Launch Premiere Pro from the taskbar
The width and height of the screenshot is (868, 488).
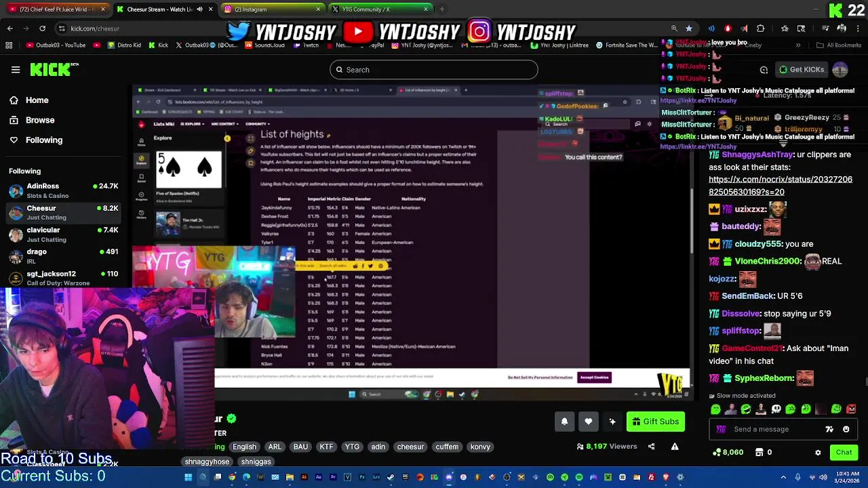tap(333, 477)
